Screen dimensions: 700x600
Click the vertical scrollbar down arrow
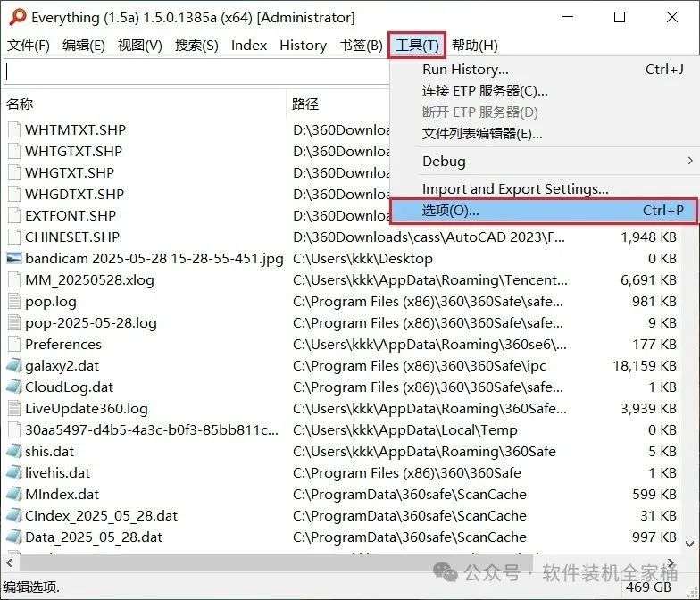click(x=690, y=545)
